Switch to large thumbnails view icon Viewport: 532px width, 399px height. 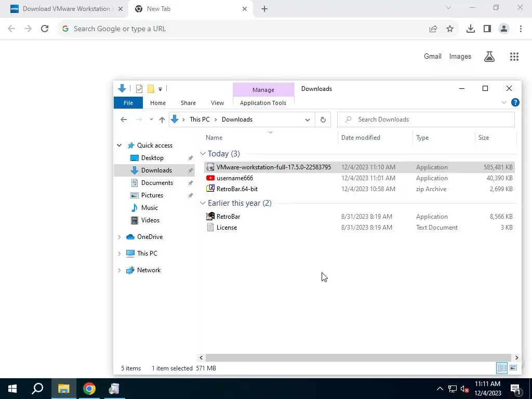pyautogui.click(x=513, y=368)
